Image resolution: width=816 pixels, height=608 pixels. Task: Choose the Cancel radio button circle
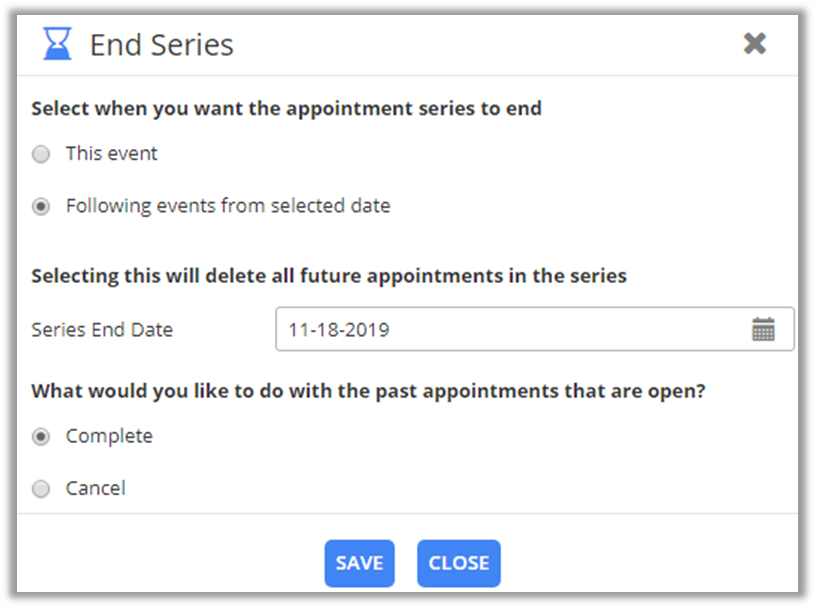pos(41,489)
